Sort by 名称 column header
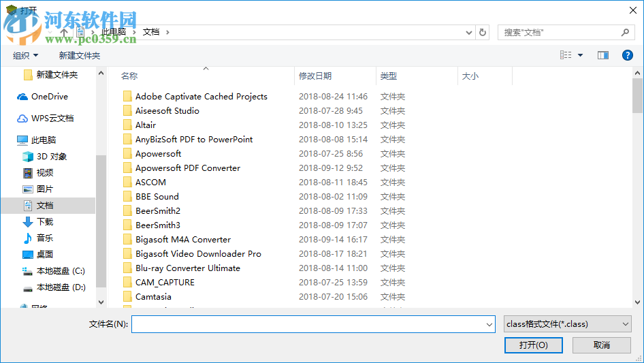The height and width of the screenshot is (363, 644). point(129,76)
